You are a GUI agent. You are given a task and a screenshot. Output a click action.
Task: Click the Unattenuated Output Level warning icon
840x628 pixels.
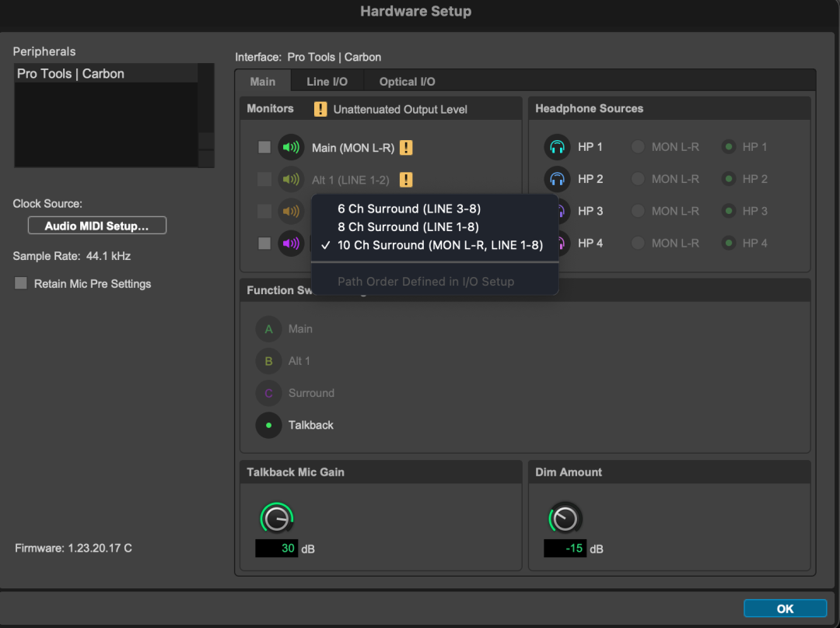(320, 109)
